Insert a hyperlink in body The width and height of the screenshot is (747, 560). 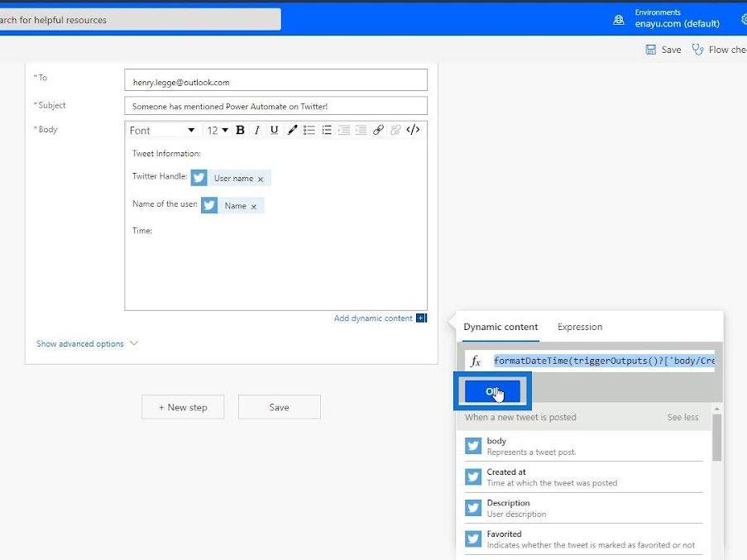(378, 130)
